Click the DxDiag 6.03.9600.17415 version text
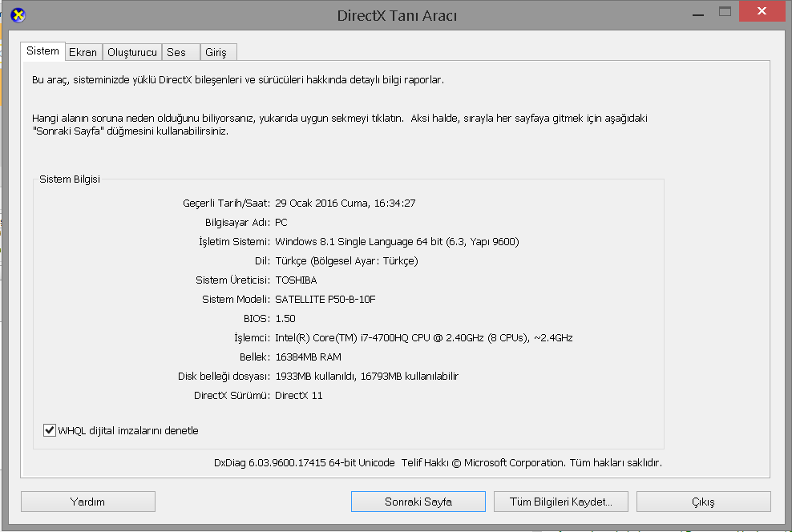 click(x=304, y=463)
